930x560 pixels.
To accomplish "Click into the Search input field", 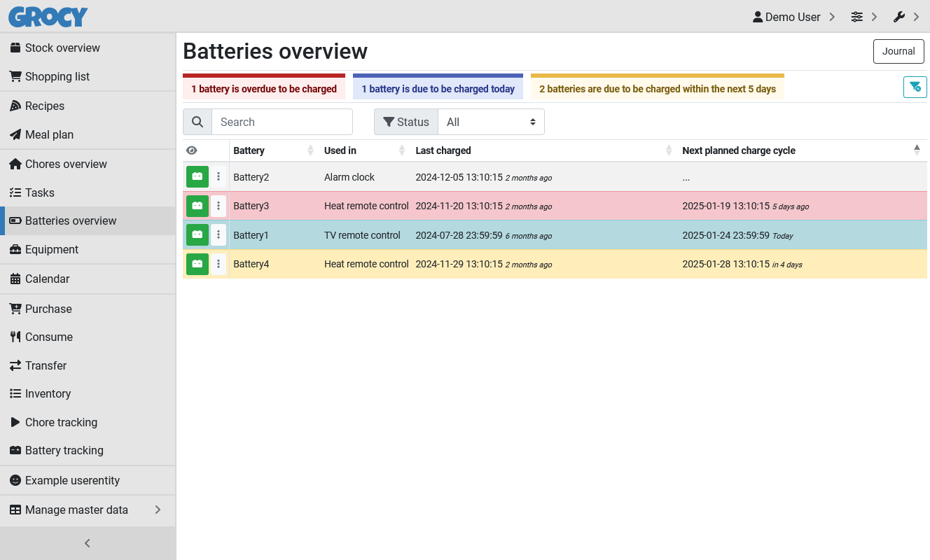I will click(282, 122).
